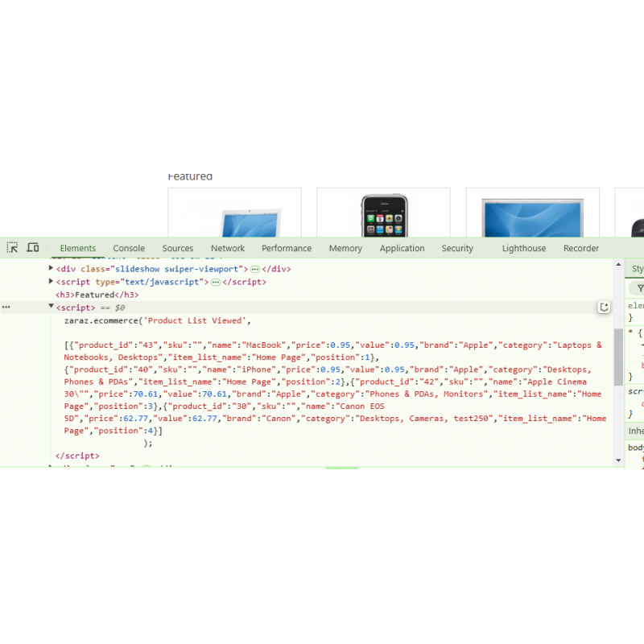Open the Performance tab
The image size is (644, 644).
click(287, 248)
